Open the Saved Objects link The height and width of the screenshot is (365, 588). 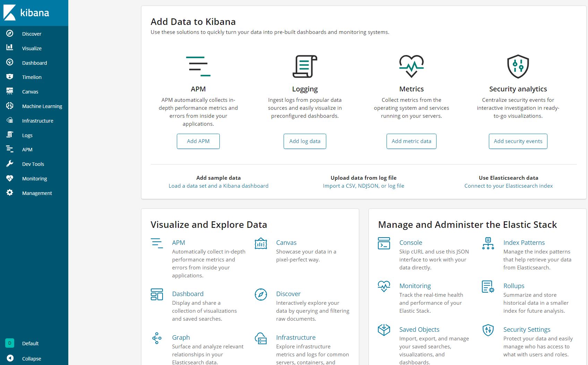click(419, 329)
